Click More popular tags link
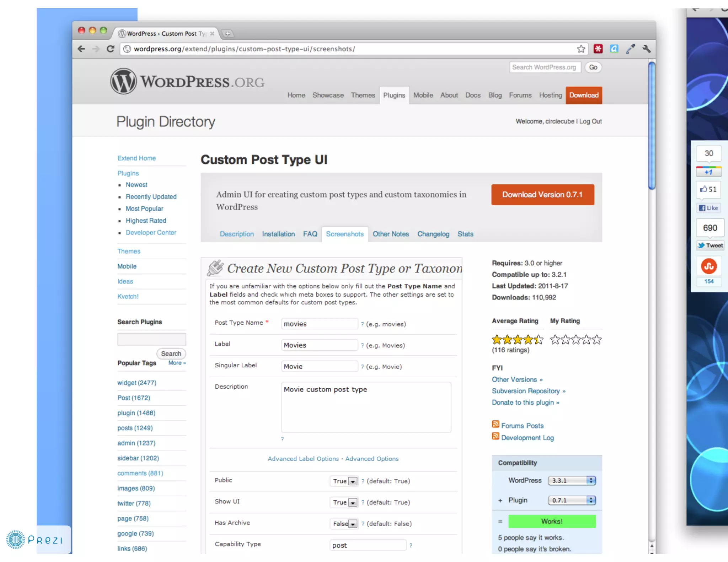Viewport: 728px width, 562px height. pos(177,363)
